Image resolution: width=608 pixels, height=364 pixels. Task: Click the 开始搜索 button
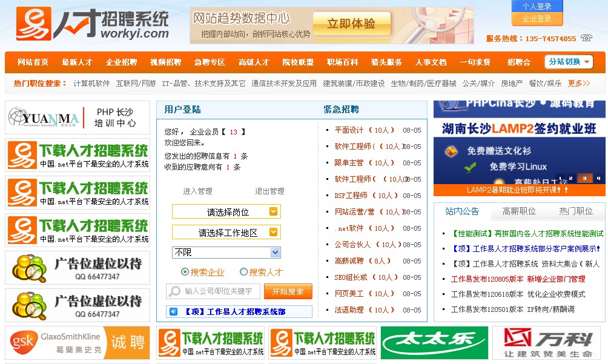(288, 291)
